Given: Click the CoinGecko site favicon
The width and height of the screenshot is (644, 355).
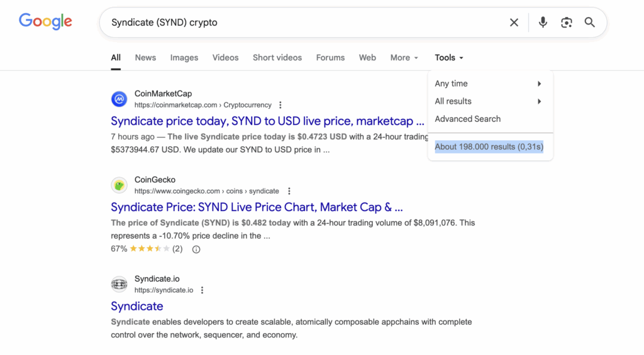Looking at the screenshot, I should click(119, 185).
